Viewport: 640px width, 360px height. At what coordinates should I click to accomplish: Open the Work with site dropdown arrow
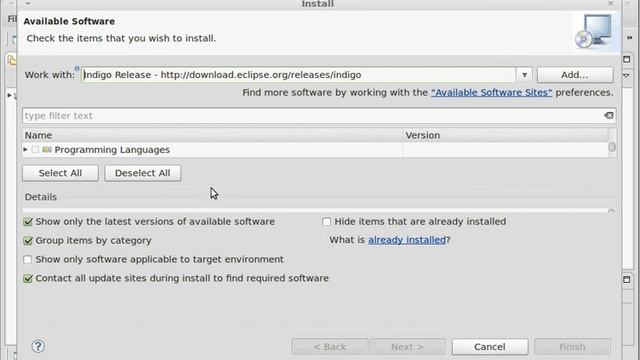click(x=524, y=75)
